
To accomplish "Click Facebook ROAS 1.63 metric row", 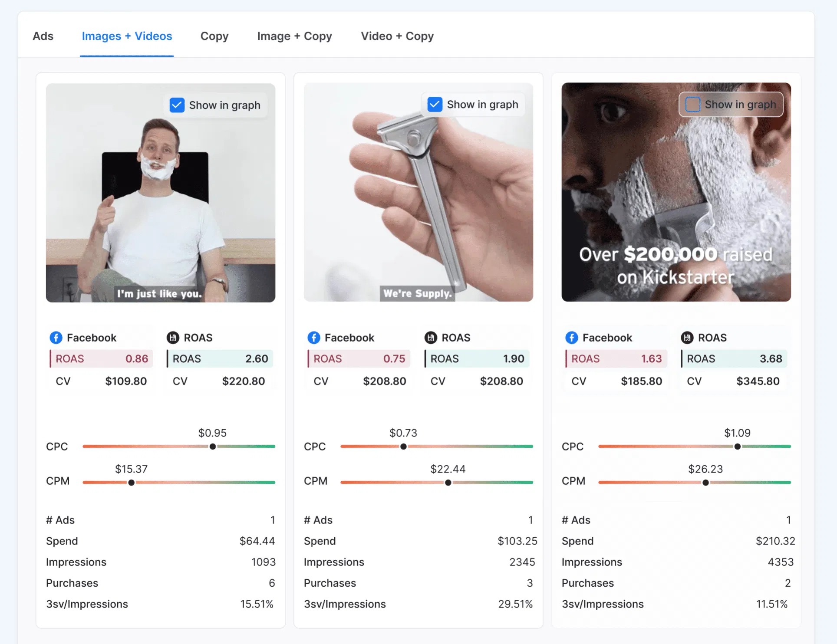I will tap(616, 359).
